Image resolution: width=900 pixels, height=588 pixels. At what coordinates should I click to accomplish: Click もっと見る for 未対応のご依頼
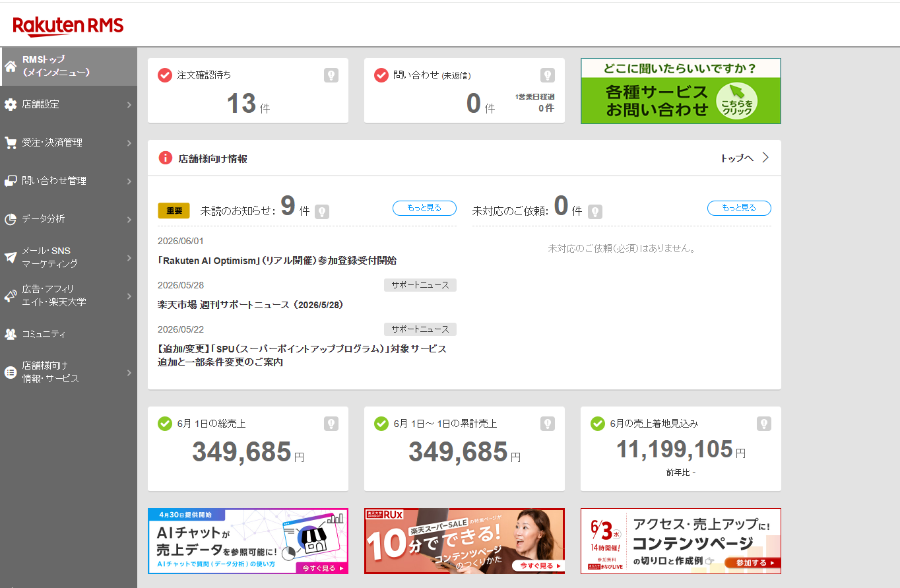tap(739, 208)
